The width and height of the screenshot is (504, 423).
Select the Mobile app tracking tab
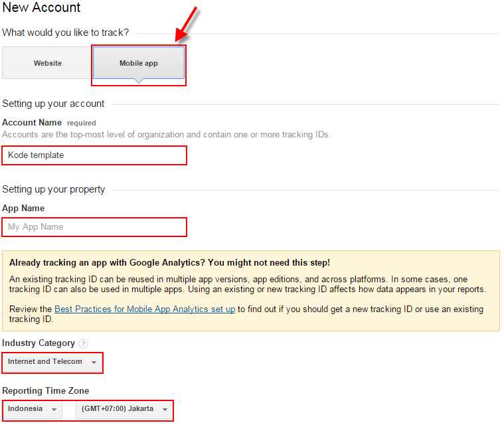point(139,63)
